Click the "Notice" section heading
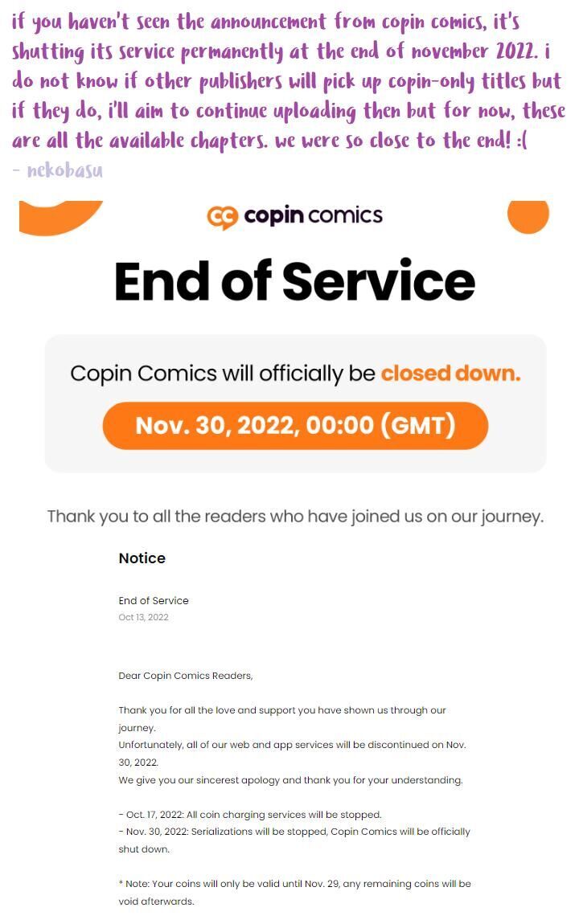The width and height of the screenshot is (579, 924). (142, 558)
